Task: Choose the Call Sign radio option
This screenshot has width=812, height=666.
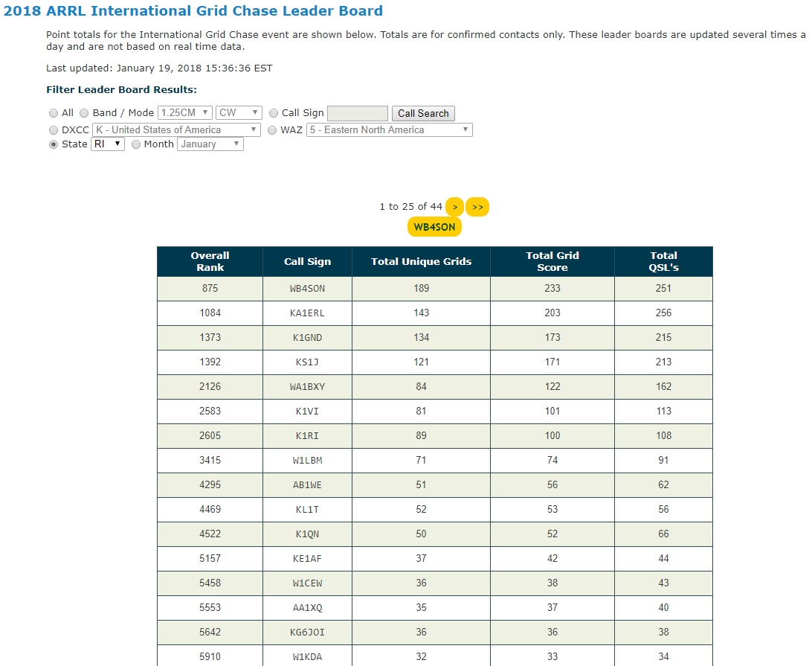Action: tap(274, 113)
